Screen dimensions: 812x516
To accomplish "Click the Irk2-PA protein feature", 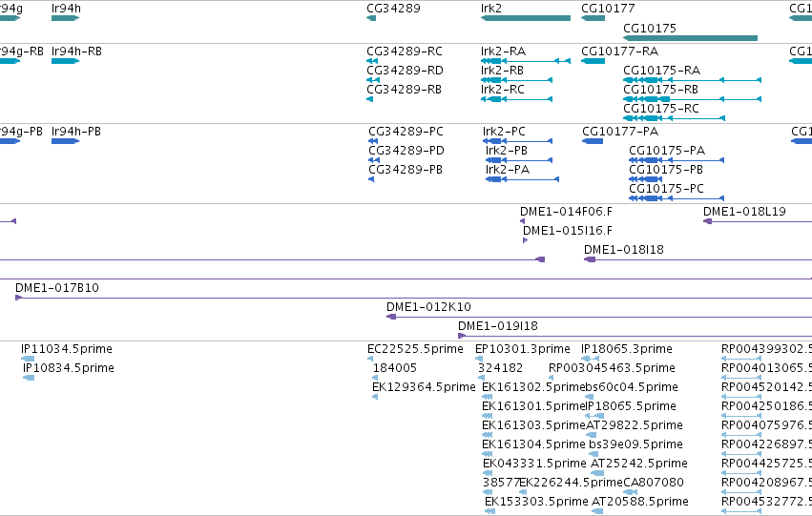I will [522, 179].
